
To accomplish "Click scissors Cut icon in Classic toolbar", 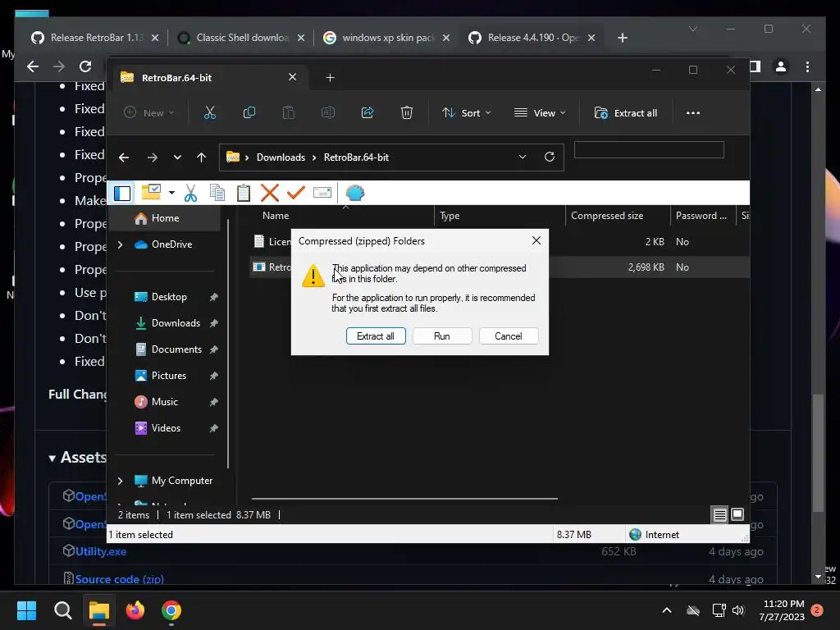I will point(190,193).
